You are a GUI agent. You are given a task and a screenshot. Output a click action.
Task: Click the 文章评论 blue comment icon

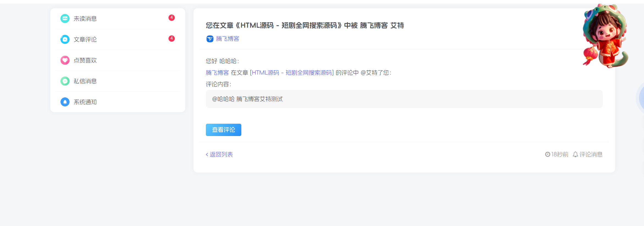coord(65,39)
